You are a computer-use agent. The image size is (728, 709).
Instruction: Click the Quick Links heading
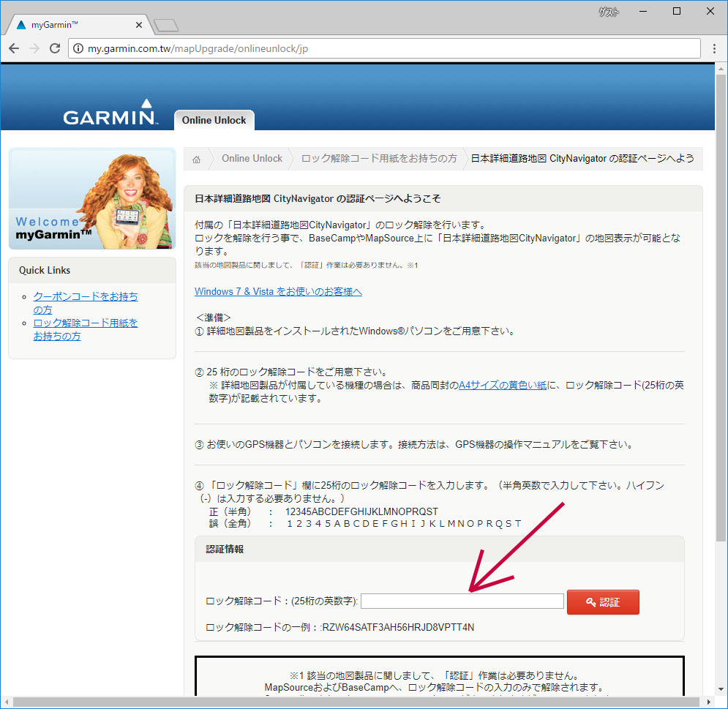coord(45,270)
